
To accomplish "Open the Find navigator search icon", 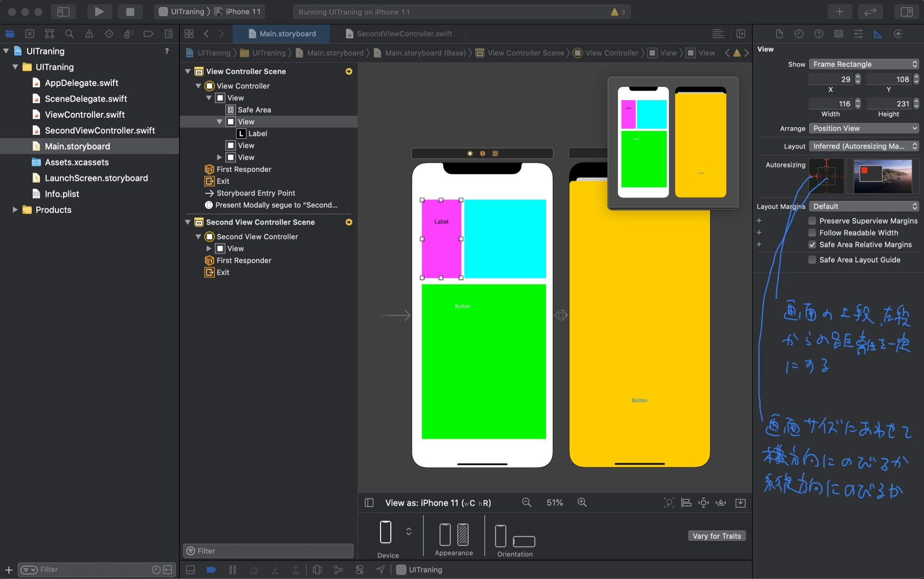I will click(x=69, y=34).
